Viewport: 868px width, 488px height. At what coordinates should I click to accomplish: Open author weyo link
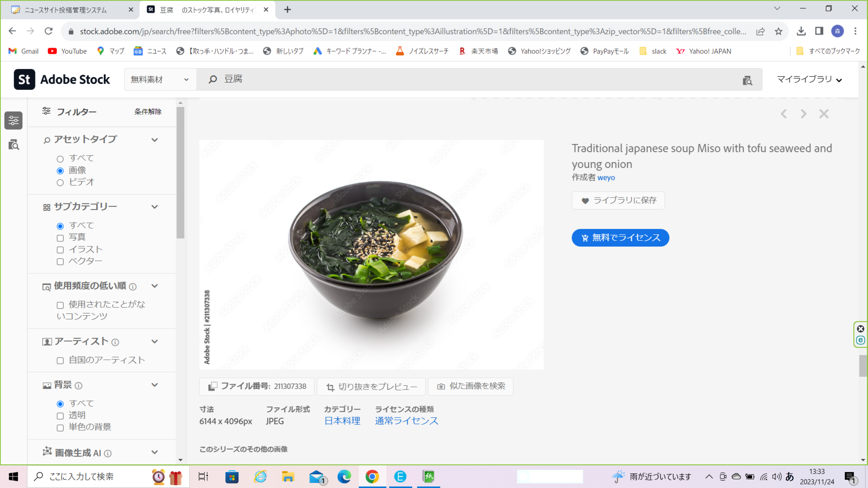tap(606, 177)
